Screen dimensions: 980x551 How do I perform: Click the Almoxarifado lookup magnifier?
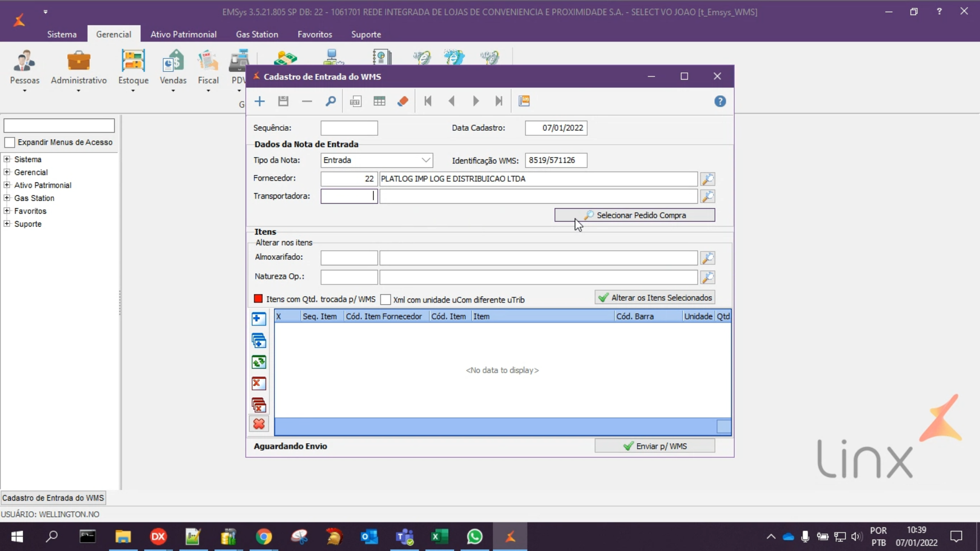(x=708, y=258)
